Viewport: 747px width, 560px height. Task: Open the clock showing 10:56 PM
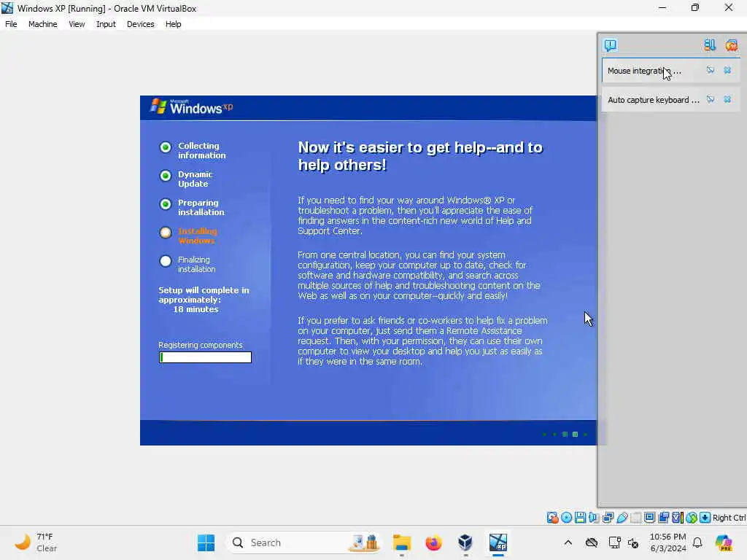(668, 542)
